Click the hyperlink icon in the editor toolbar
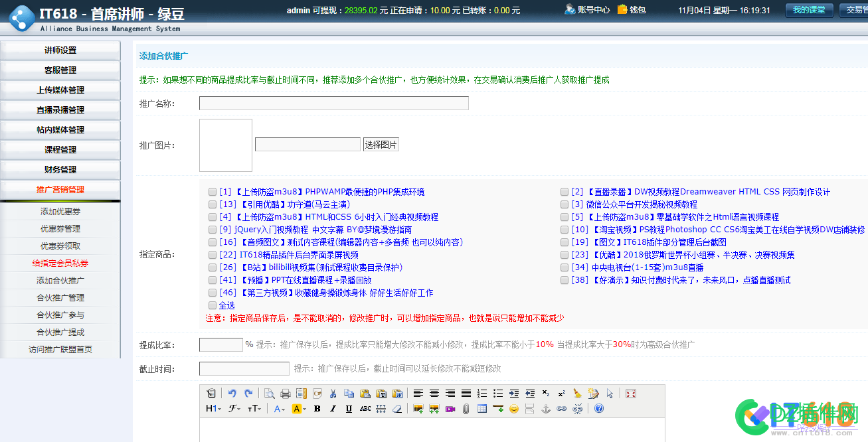This screenshot has width=868, height=442. point(560,409)
